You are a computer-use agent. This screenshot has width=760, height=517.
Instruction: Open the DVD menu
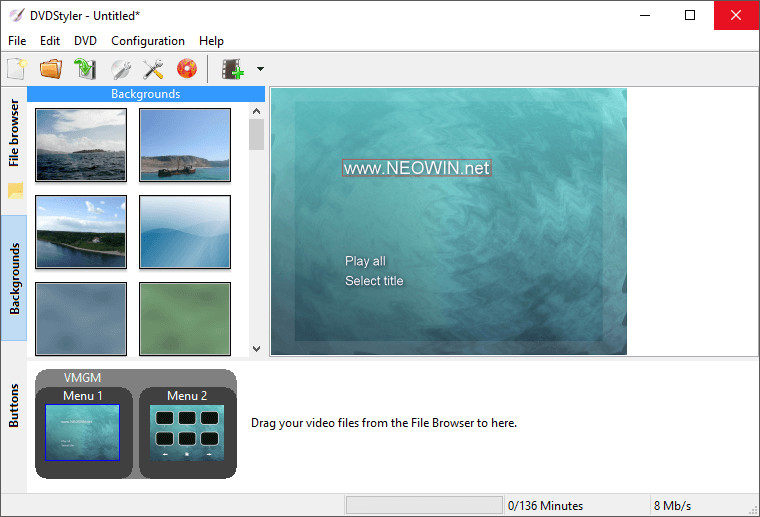86,41
